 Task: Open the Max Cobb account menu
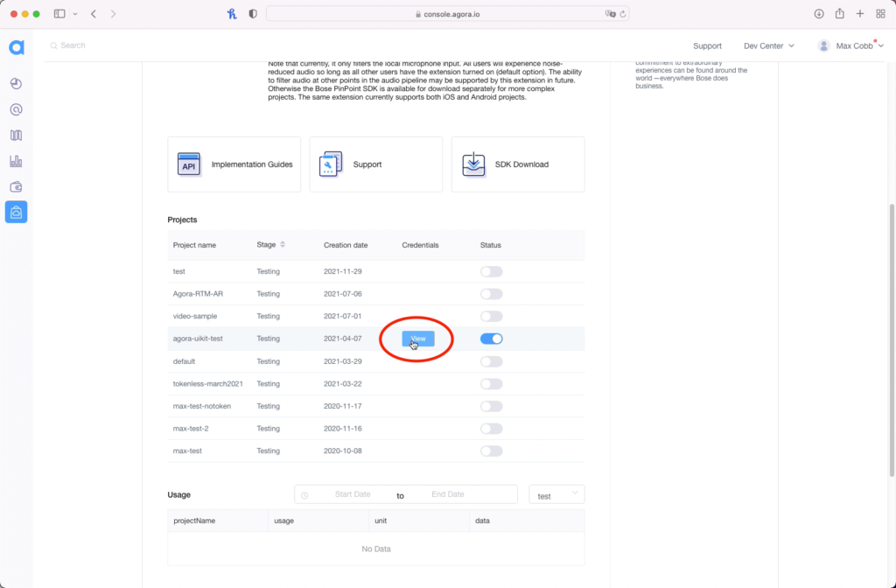point(850,45)
